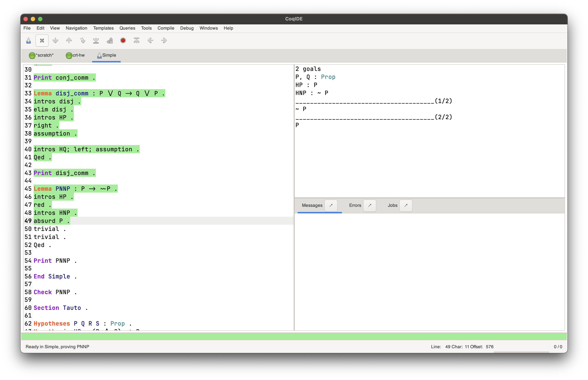This screenshot has height=380, width=588.
Task: Click 'Lemma disj_comm' on line 33
Action: point(61,94)
